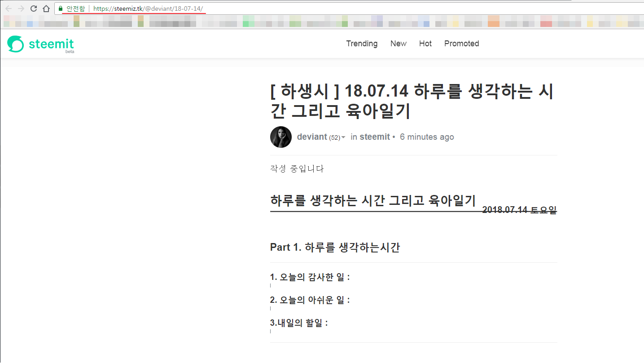Click the green padlock security icon
This screenshot has width=644, height=363.
(61, 9)
